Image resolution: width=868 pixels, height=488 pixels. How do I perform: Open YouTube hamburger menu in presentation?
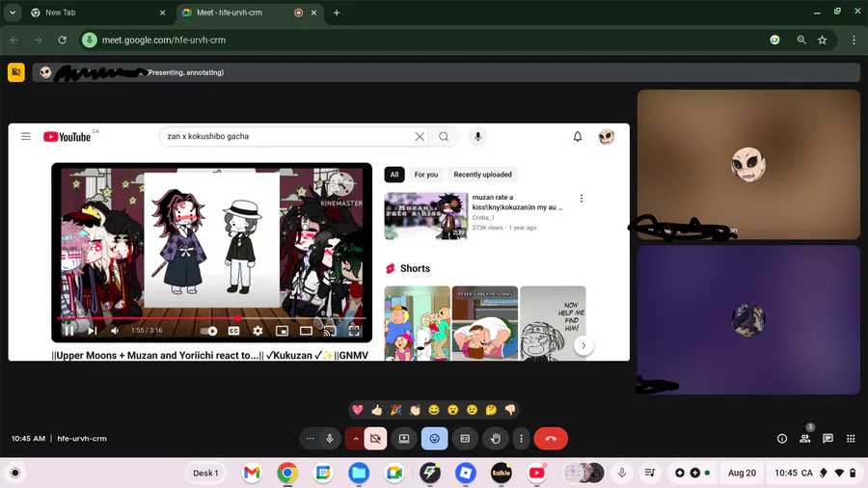[25, 136]
